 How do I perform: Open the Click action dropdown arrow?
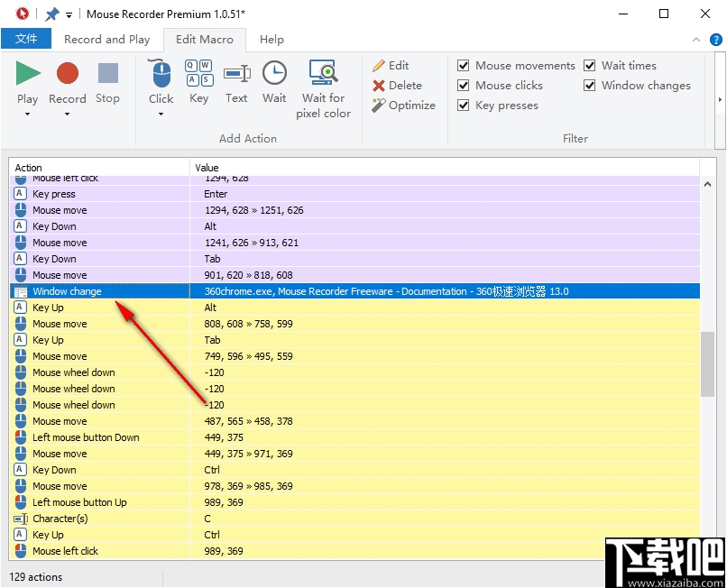161,114
